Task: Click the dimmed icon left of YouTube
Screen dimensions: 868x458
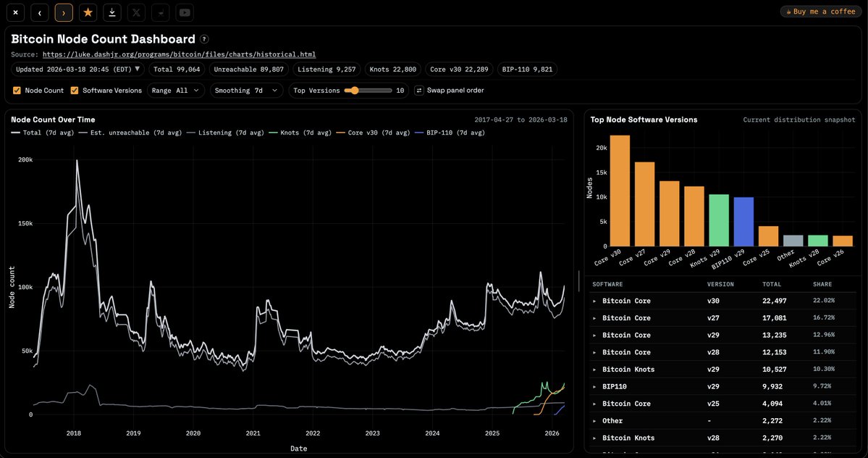Action: coord(161,12)
